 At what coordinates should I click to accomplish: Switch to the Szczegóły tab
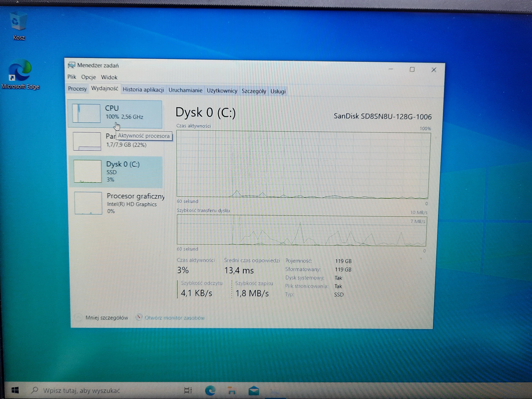point(254,91)
